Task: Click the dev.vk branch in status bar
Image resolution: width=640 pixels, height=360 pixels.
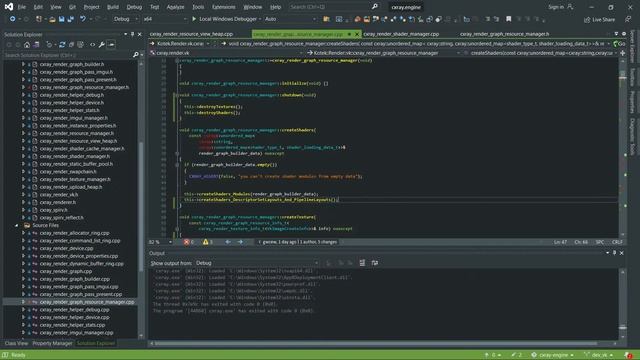Action: 599,355
